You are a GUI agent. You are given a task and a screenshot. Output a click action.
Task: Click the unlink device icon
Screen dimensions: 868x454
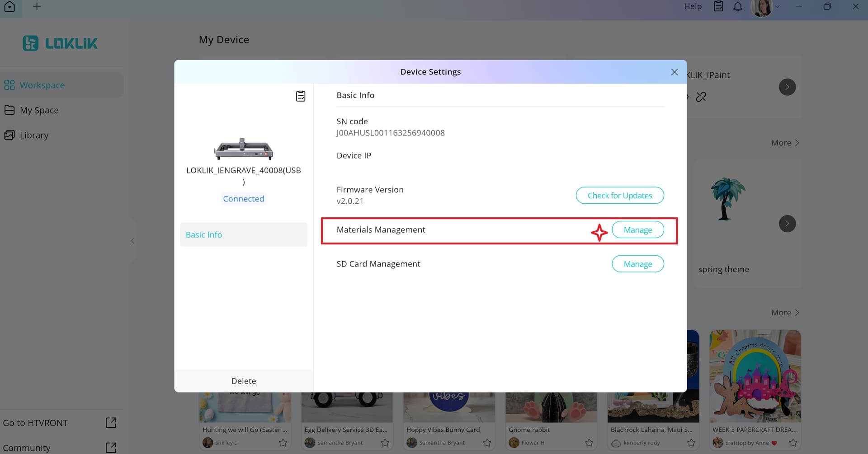[x=701, y=97]
